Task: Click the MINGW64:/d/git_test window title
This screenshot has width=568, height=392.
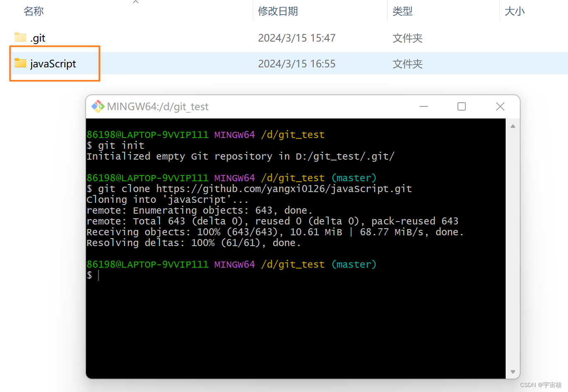Action: point(158,107)
